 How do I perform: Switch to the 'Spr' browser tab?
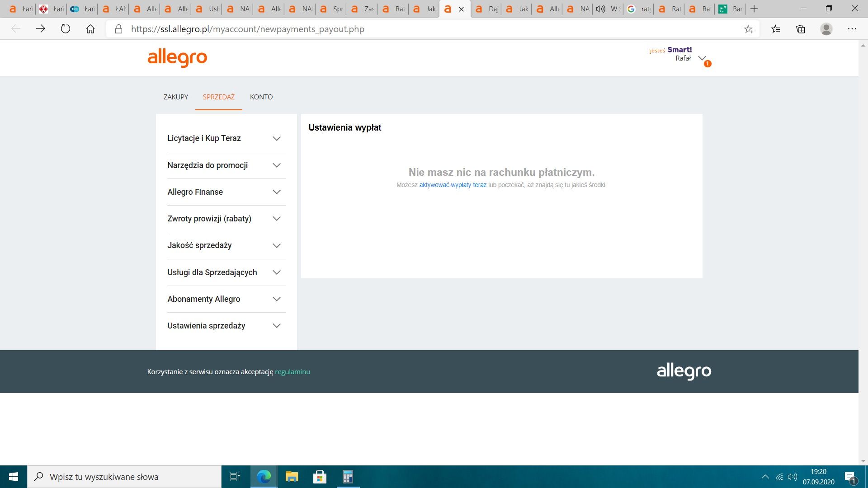[x=331, y=9]
